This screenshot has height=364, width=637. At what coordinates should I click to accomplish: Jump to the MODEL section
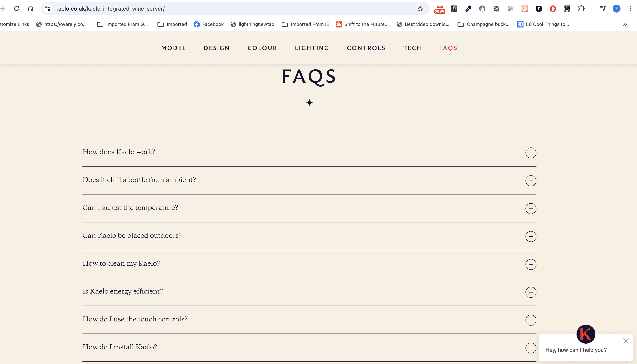174,48
